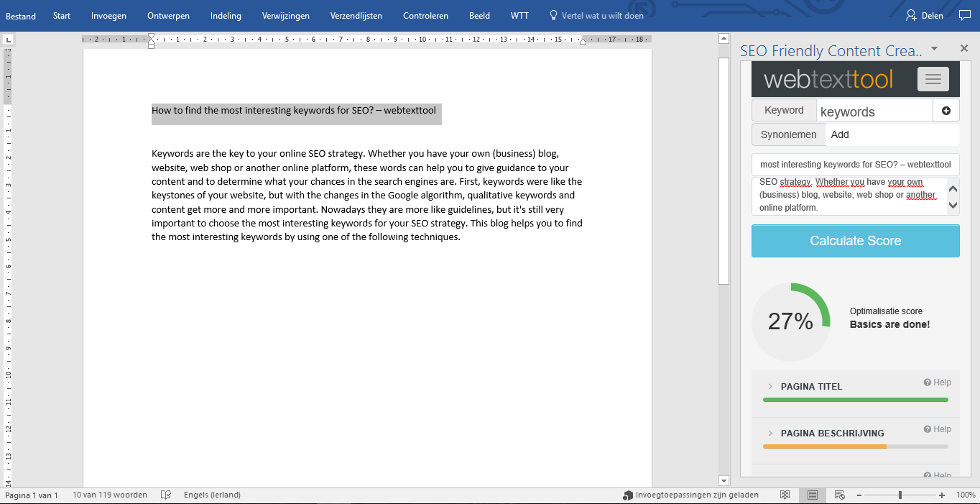Screen dimensions: 980x504
Task: Click the document vertical scrollbar thumb
Action: (724, 171)
